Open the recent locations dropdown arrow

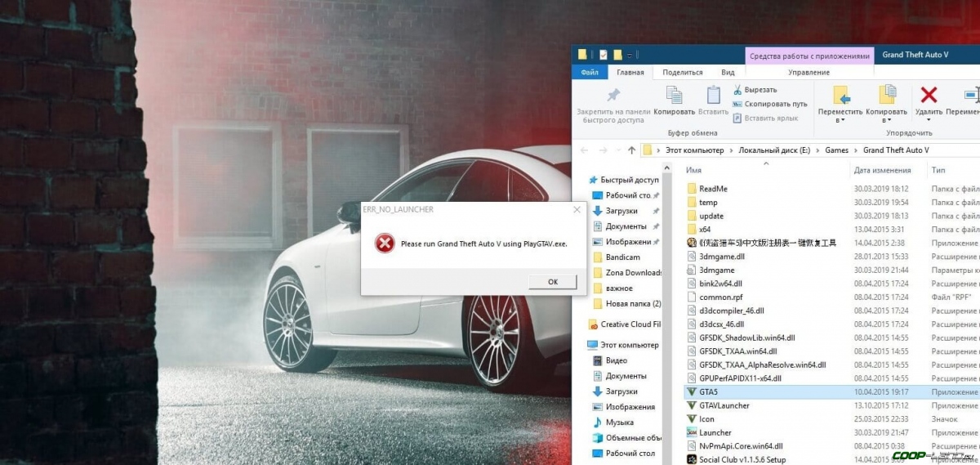tap(618, 150)
